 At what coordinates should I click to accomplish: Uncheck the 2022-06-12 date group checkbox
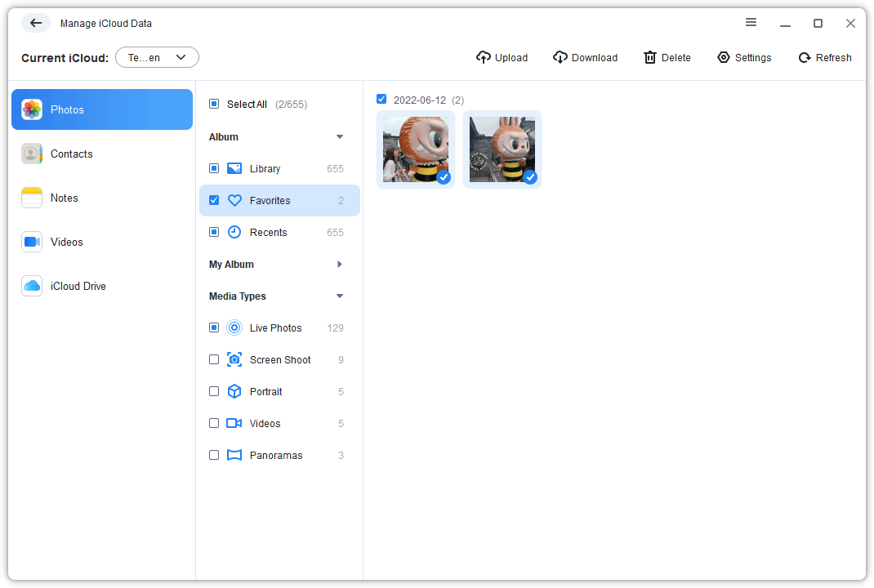coord(381,99)
